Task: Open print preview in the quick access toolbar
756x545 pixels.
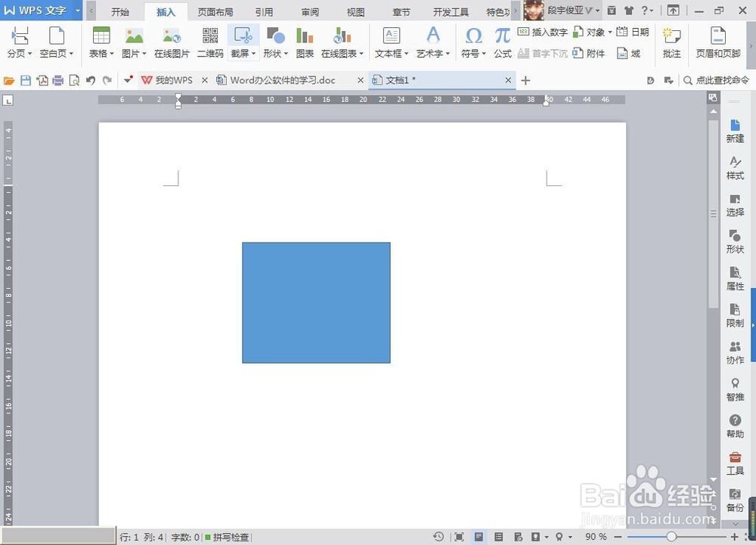Action: 74,80
